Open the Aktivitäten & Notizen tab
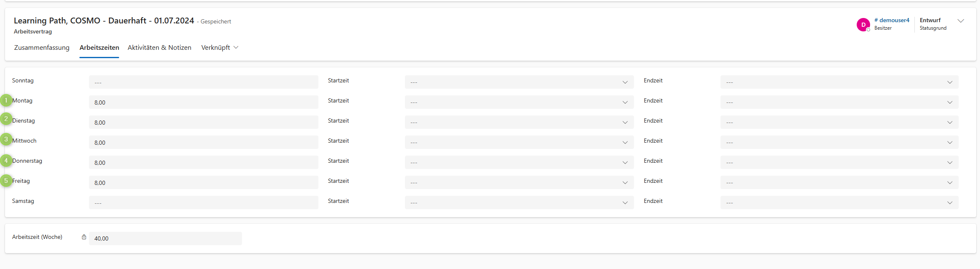 [159, 48]
